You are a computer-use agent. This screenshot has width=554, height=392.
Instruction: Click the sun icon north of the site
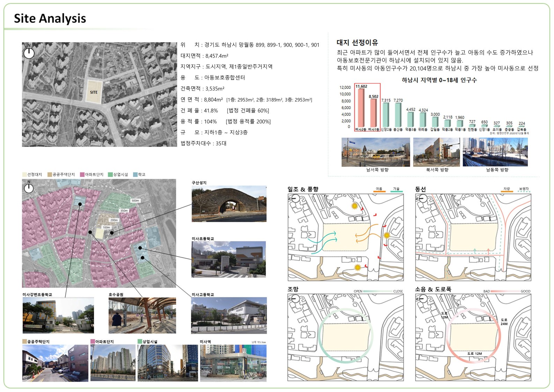355,206
